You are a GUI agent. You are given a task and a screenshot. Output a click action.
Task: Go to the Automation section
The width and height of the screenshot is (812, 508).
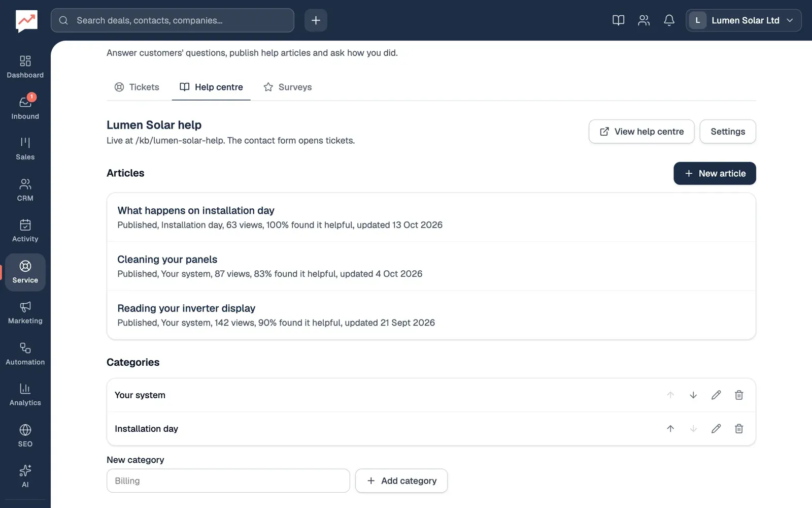[x=25, y=354]
